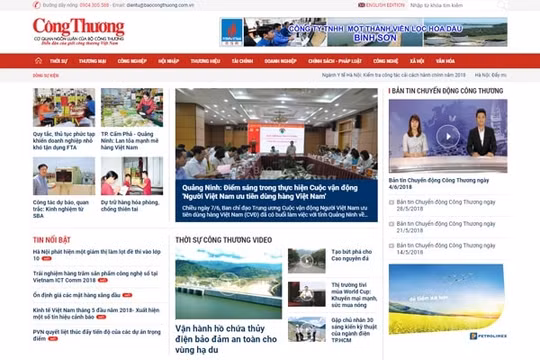This screenshot has height=360, width=540.
Task: Click the Công Thương newspaper logo
Action: (x=79, y=31)
